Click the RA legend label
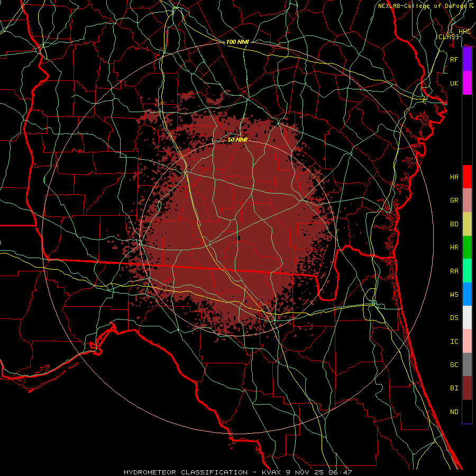The image size is (476, 476). [454, 271]
